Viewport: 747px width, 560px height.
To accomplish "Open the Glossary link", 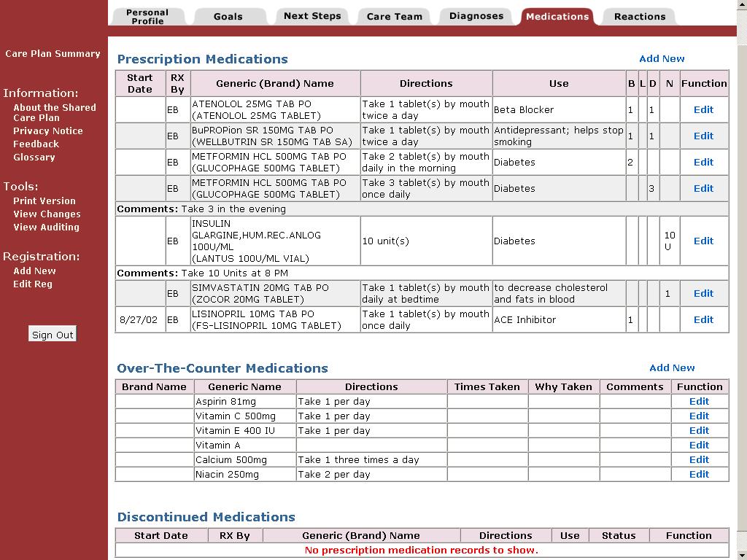I will coord(34,157).
